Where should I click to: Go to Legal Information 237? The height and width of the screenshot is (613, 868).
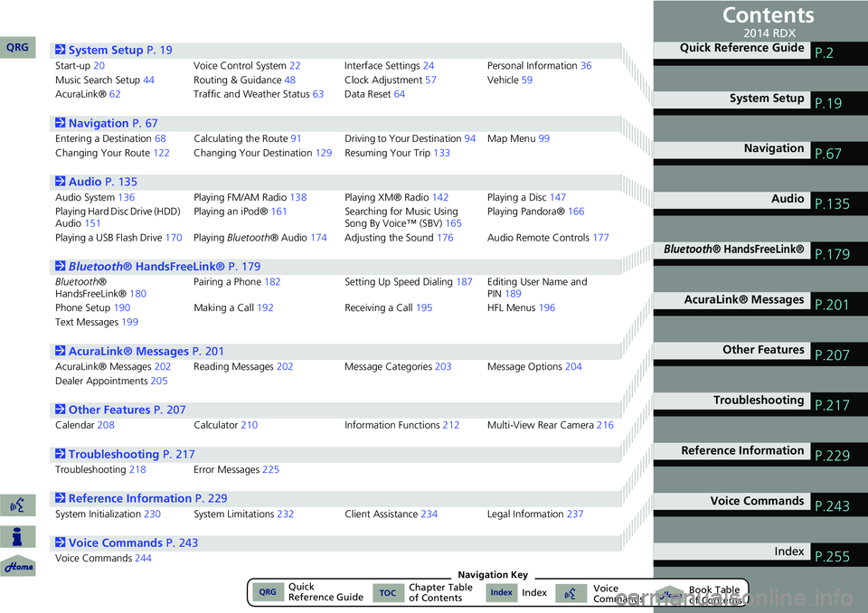535,514
